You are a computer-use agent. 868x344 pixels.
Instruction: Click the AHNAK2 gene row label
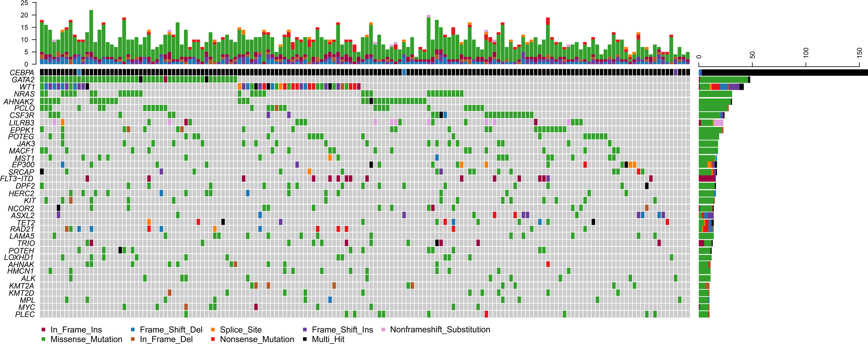(x=19, y=102)
